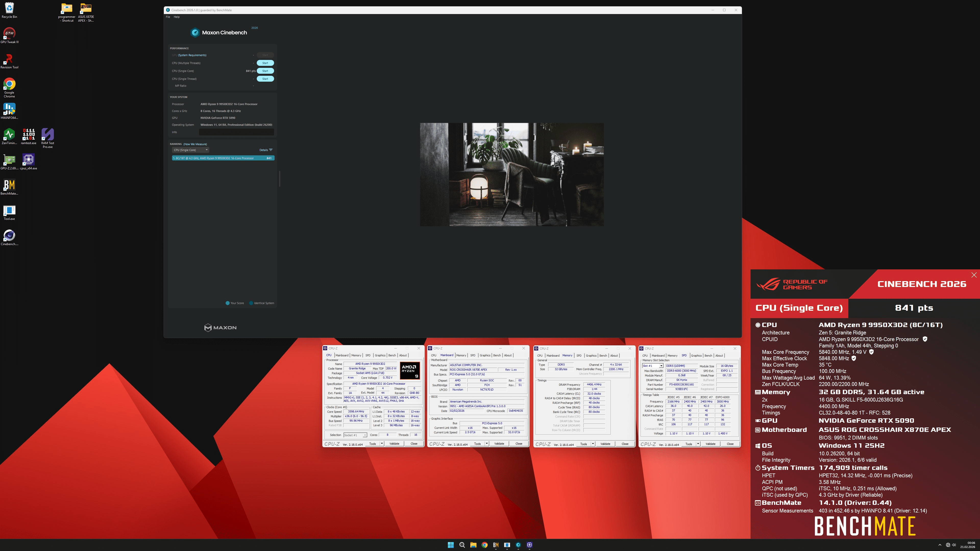Expand the CPU (Single Core) ranking dropdown

190,150
